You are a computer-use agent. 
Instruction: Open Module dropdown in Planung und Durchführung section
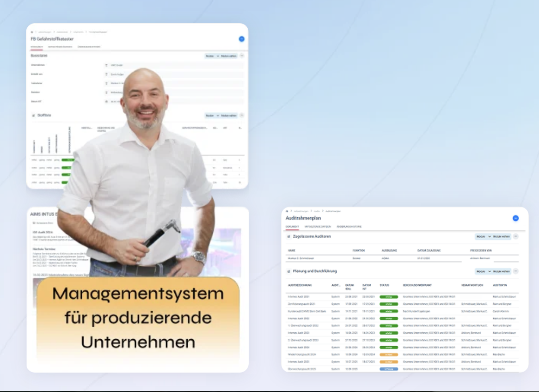click(x=484, y=271)
